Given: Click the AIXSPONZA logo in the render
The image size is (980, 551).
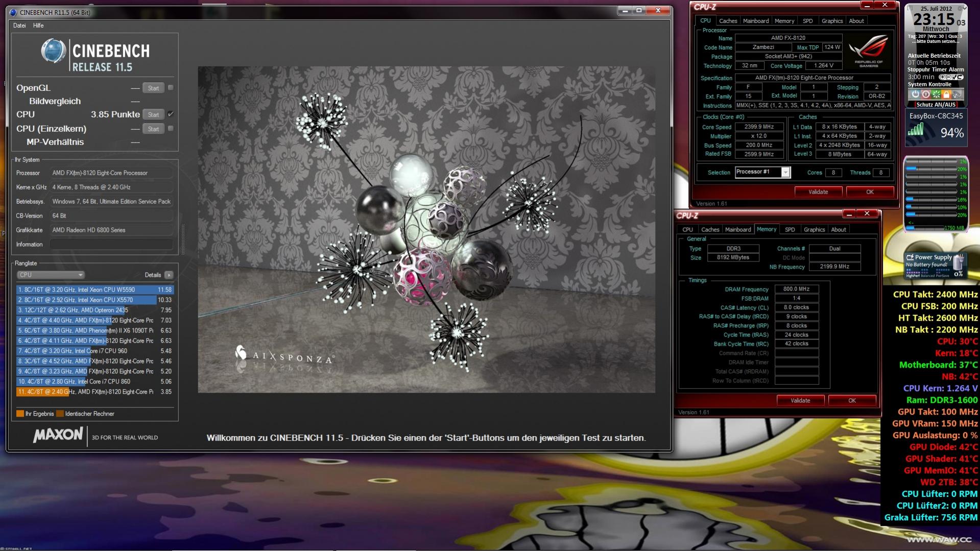Looking at the screenshot, I should 284,355.
